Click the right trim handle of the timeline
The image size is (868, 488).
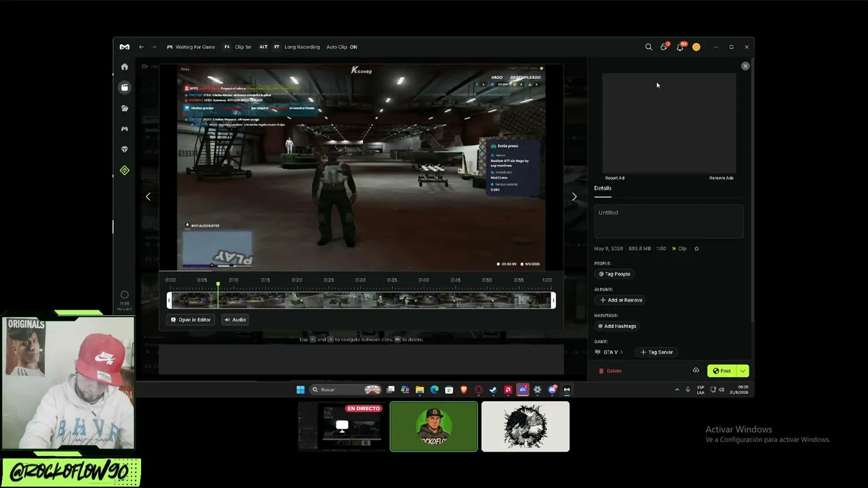point(553,300)
